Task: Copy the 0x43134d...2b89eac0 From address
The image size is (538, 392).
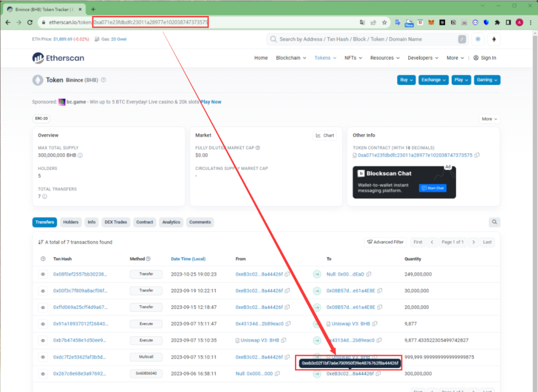Action: click(288, 323)
